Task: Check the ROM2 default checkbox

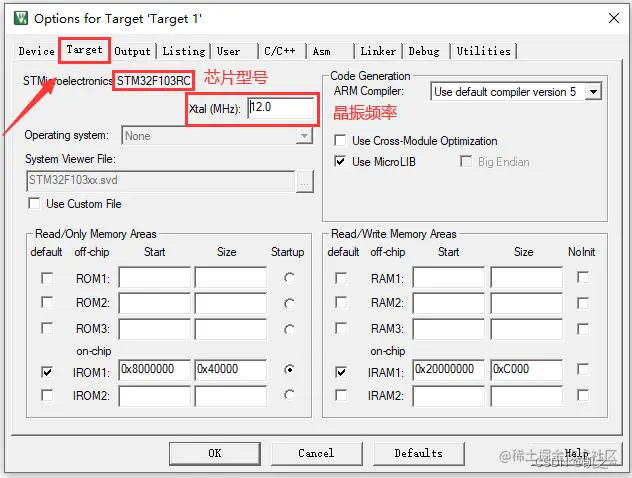Action: (x=47, y=302)
